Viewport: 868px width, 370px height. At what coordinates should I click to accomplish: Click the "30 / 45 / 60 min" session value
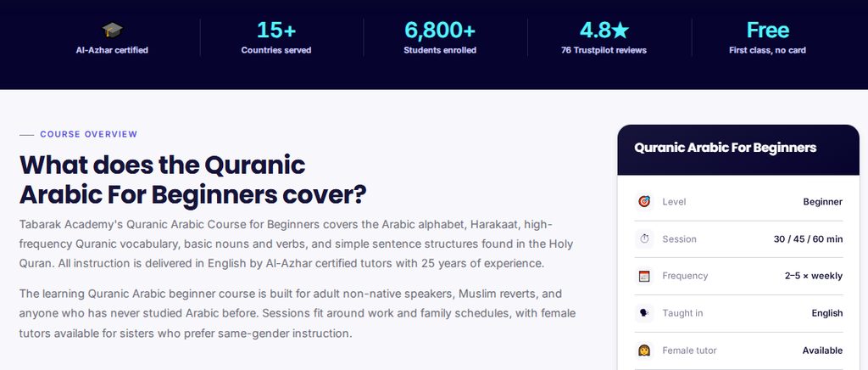click(x=808, y=239)
